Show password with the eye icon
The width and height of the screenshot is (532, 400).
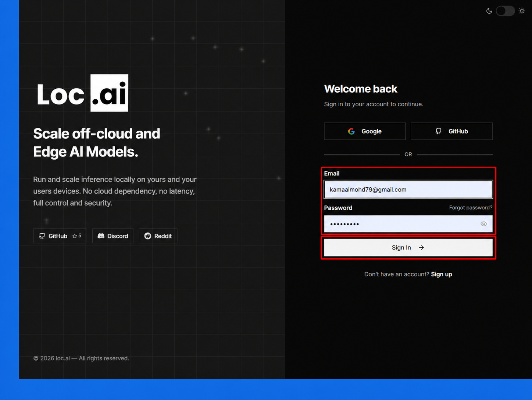coord(483,224)
